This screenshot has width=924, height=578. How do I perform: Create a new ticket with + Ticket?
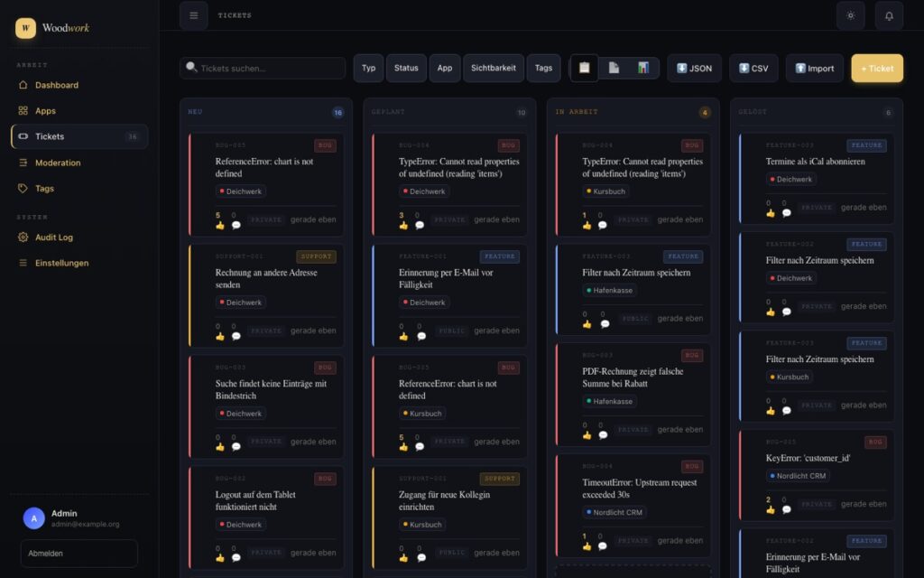(877, 68)
